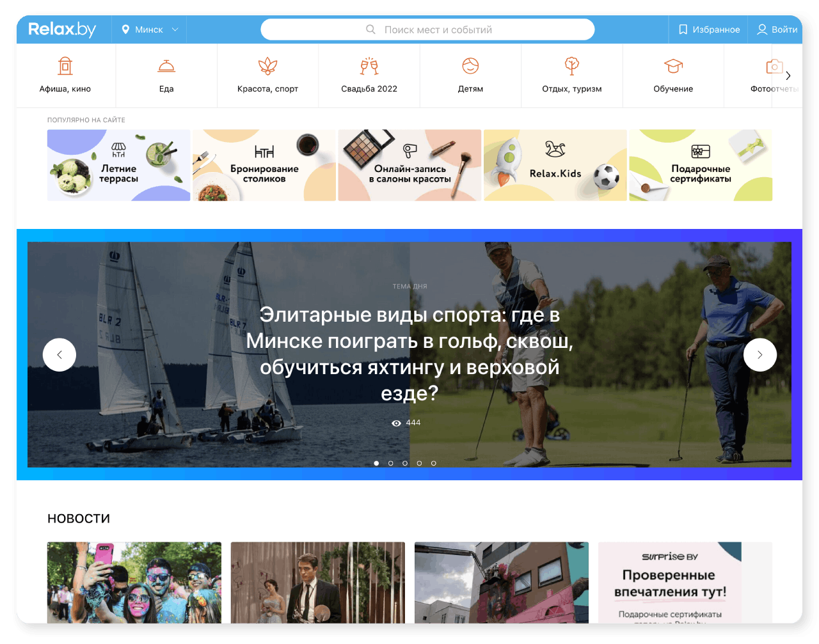Select the Красота, спорт lotus icon
Image resolution: width=819 pixels, height=644 pixels.
click(267, 66)
